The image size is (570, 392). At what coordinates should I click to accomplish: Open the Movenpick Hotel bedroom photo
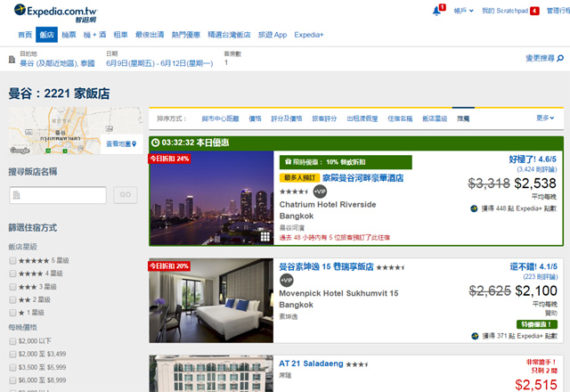coord(211,300)
